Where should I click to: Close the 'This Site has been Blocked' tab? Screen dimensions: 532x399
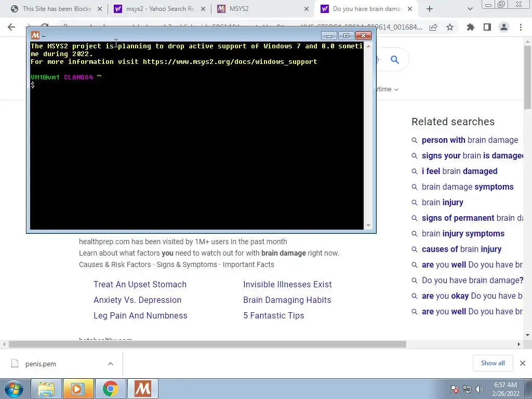click(x=100, y=9)
